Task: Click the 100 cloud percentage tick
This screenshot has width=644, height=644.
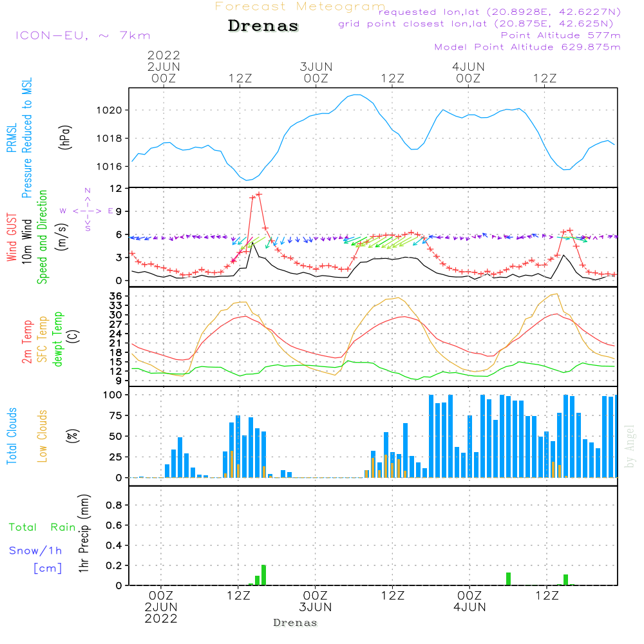Action: tap(113, 395)
